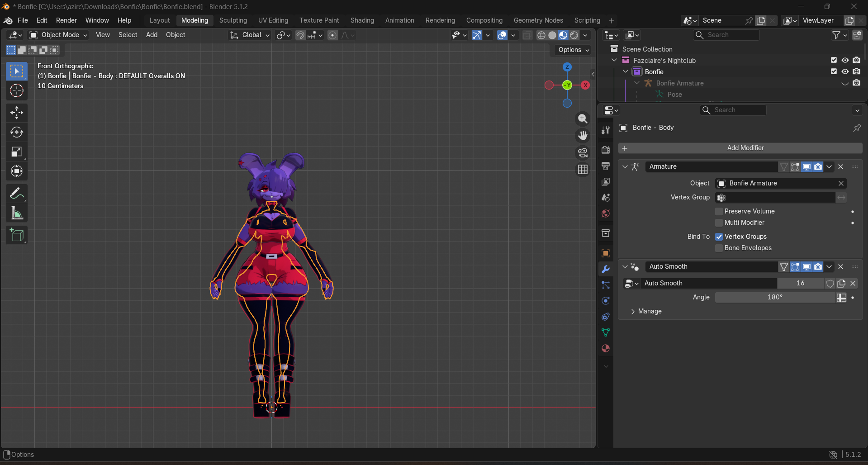Open the Object Data properties tab
Screen dimensions: 868x465
[606, 332]
